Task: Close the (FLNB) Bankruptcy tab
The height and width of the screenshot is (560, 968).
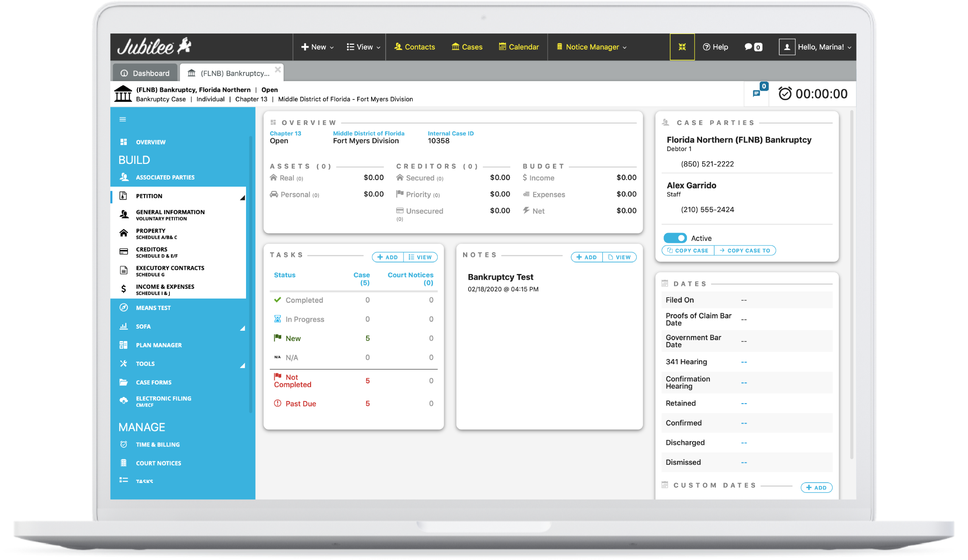Action: tap(278, 70)
